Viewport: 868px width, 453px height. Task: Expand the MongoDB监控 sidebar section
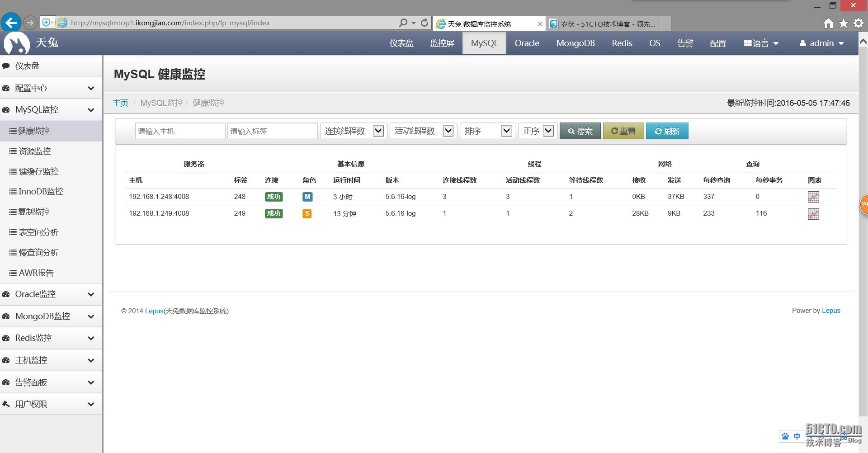tap(51, 316)
